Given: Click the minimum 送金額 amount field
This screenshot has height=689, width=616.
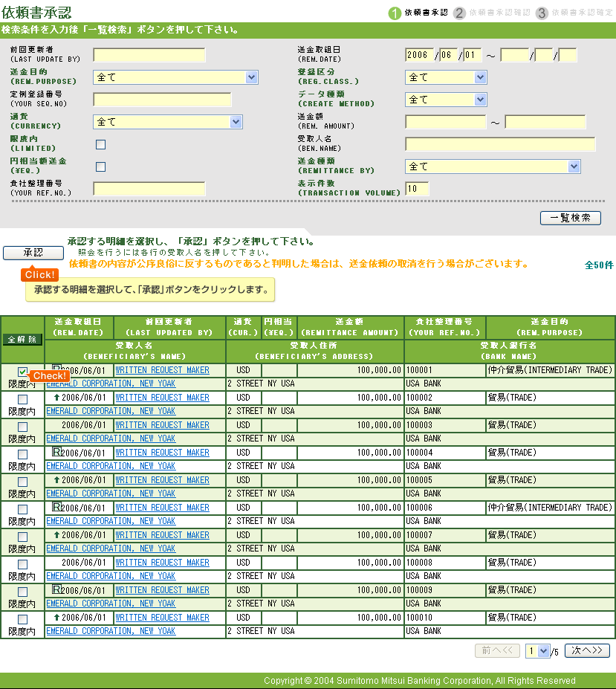Looking at the screenshot, I should click(x=446, y=122).
